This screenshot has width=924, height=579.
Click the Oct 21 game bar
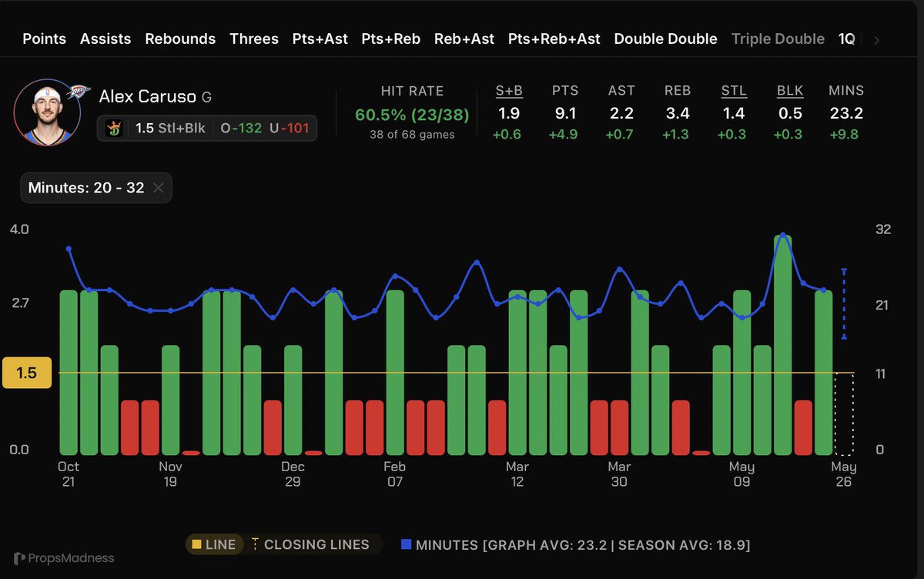click(69, 373)
